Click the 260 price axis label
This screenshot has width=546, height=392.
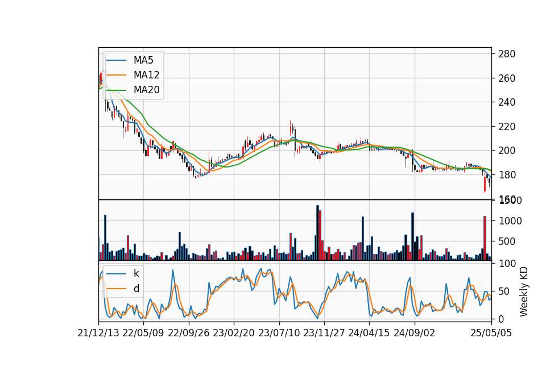point(507,78)
